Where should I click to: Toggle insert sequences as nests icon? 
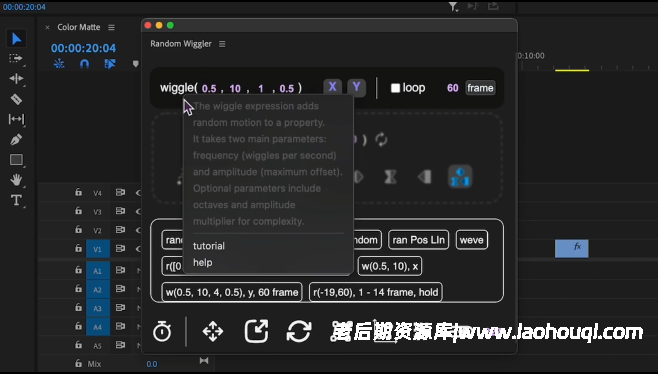coord(59,64)
